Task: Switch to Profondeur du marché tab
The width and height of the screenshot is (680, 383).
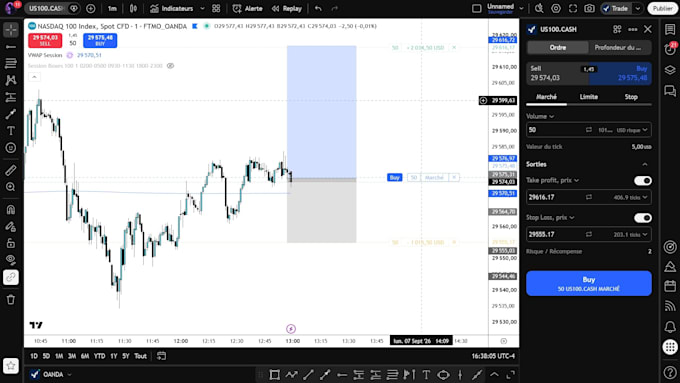Action: 619,47
